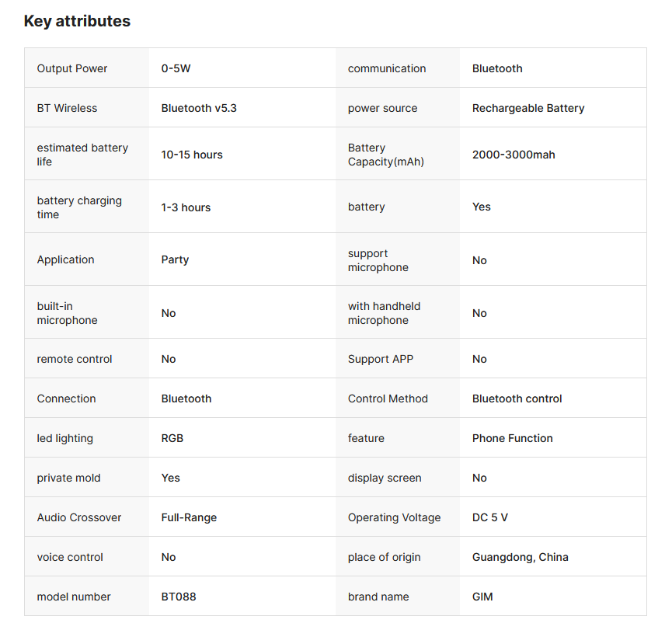The width and height of the screenshot is (672, 630).
Task: Click the DC 5 V value
Action: 490,517
